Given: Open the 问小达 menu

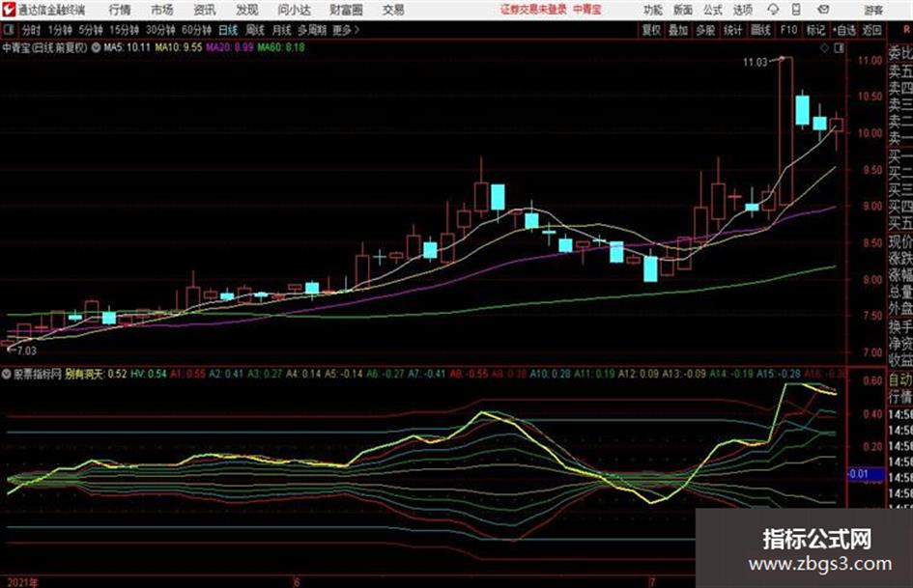Looking at the screenshot, I should [294, 10].
